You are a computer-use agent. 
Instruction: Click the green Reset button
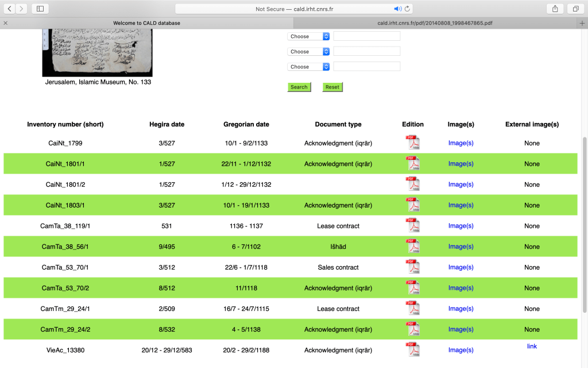(x=332, y=87)
